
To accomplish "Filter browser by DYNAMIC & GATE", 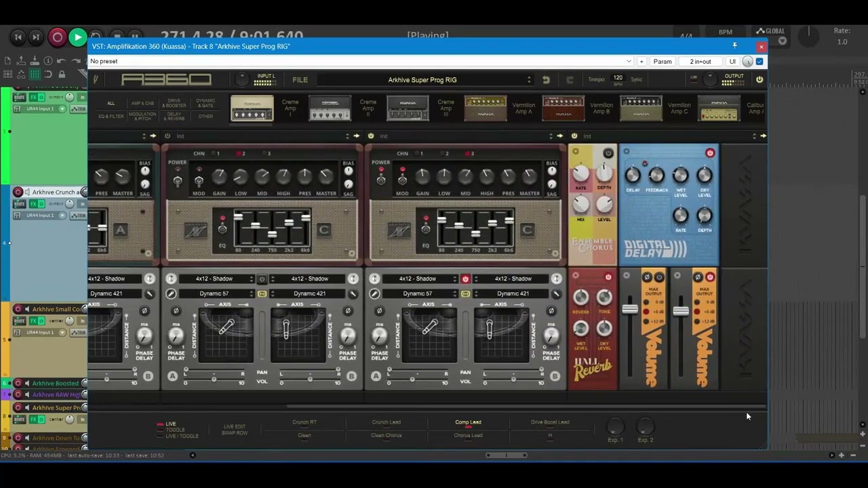I will (x=205, y=103).
